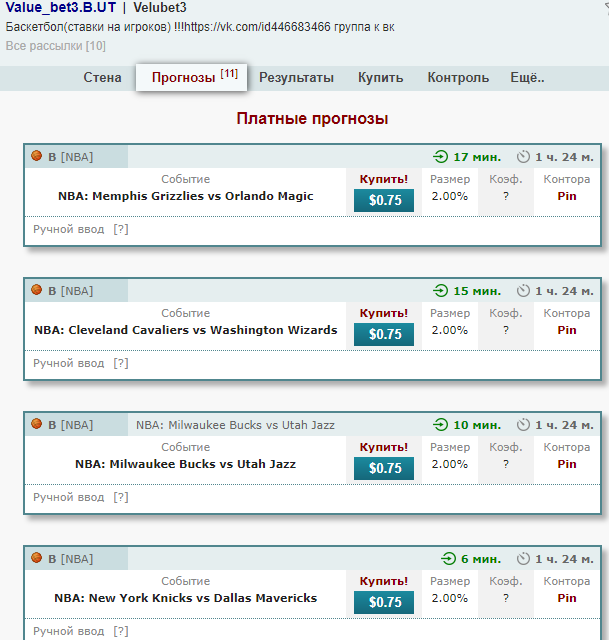Click Коэф. ? value in New York Knicks card
Image resolution: width=609 pixels, height=640 pixels.
pos(506,598)
